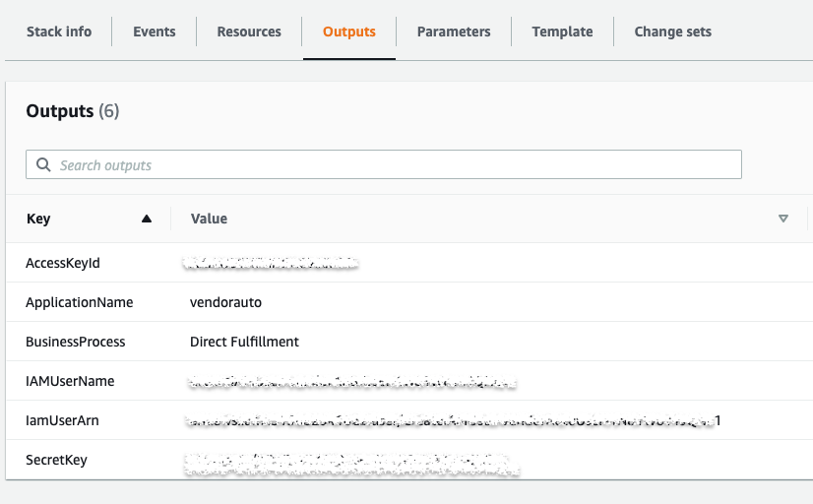The width and height of the screenshot is (813, 504).
Task: Click the Direct Fulfillment value
Action: coord(244,342)
